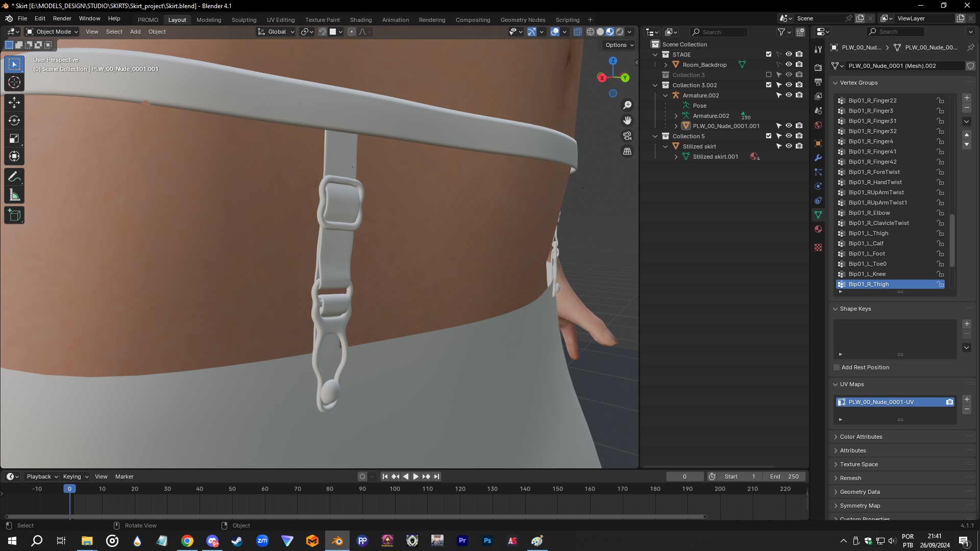Click the current frame number field
The image size is (980, 551).
point(684,477)
